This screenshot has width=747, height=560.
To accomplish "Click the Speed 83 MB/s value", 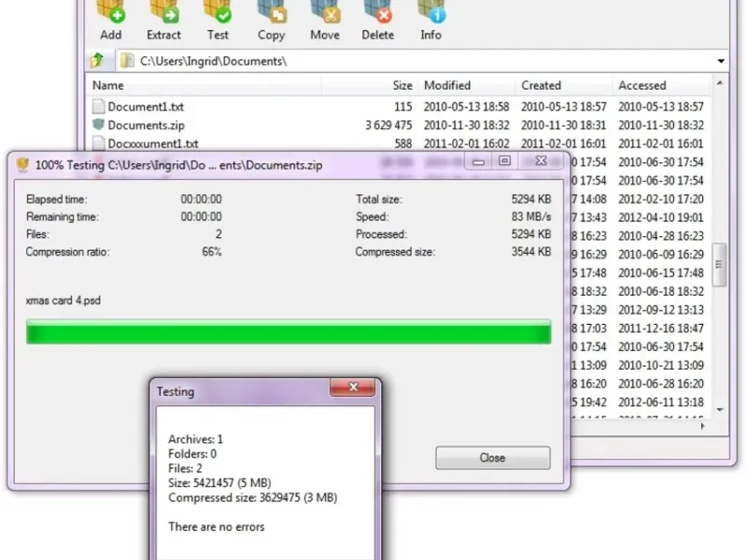I will pyautogui.click(x=531, y=217).
